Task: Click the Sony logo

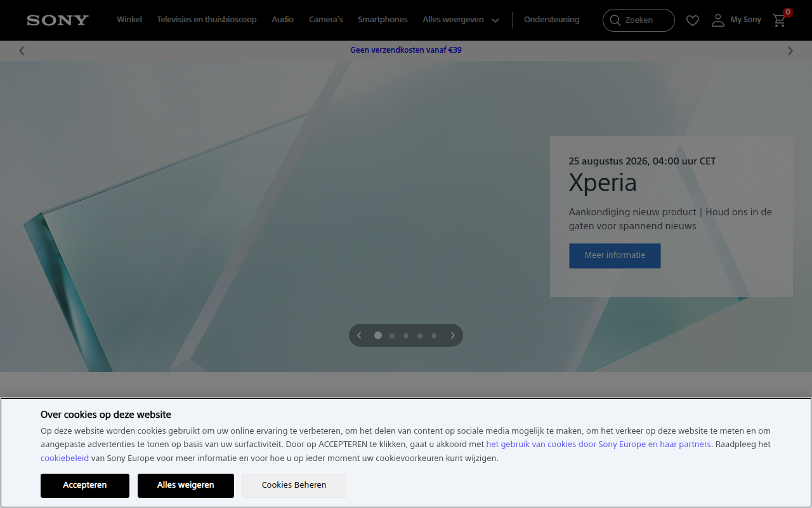Action: point(58,20)
